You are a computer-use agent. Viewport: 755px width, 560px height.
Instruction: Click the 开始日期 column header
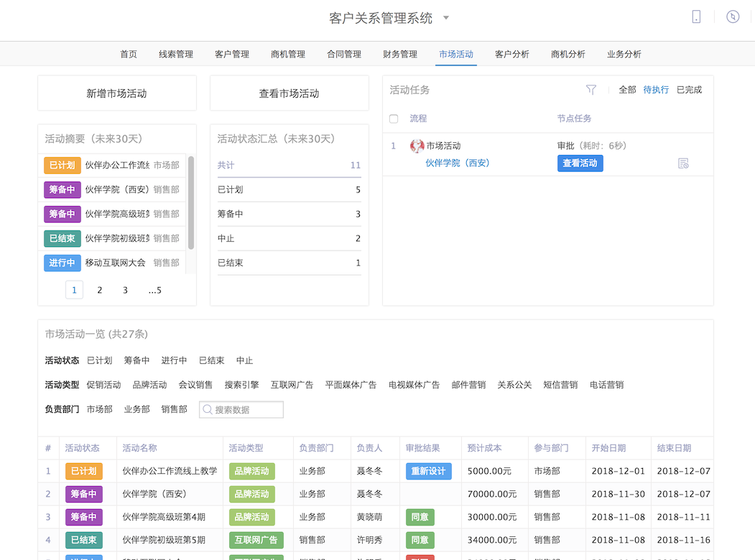pyautogui.click(x=608, y=448)
